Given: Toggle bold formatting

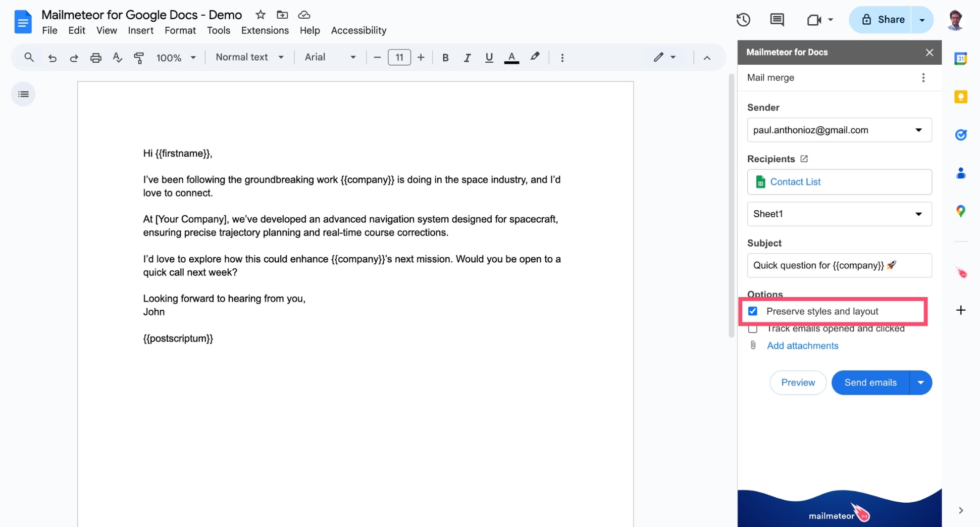Looking at the screenshot, I should tap(445, 58).
